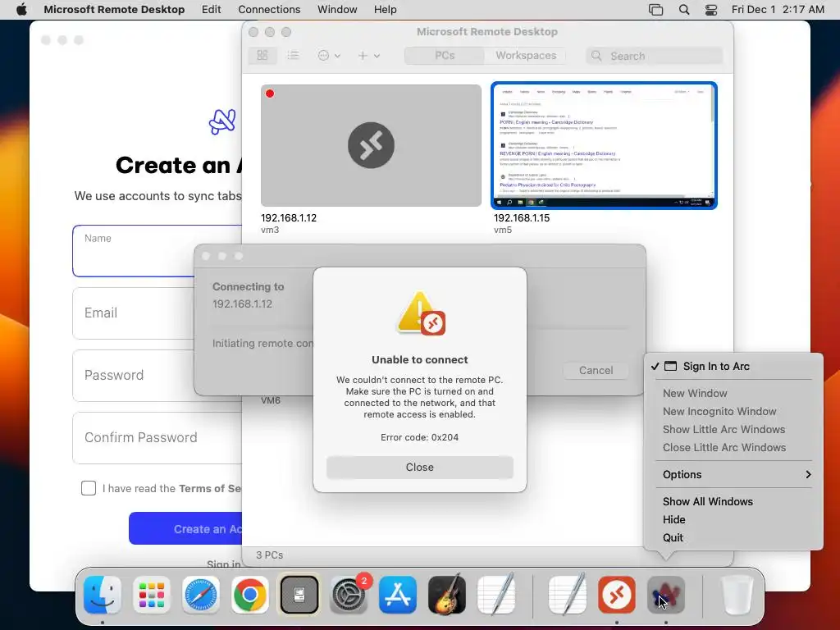Click the Confirm Password field

(157, 438)
